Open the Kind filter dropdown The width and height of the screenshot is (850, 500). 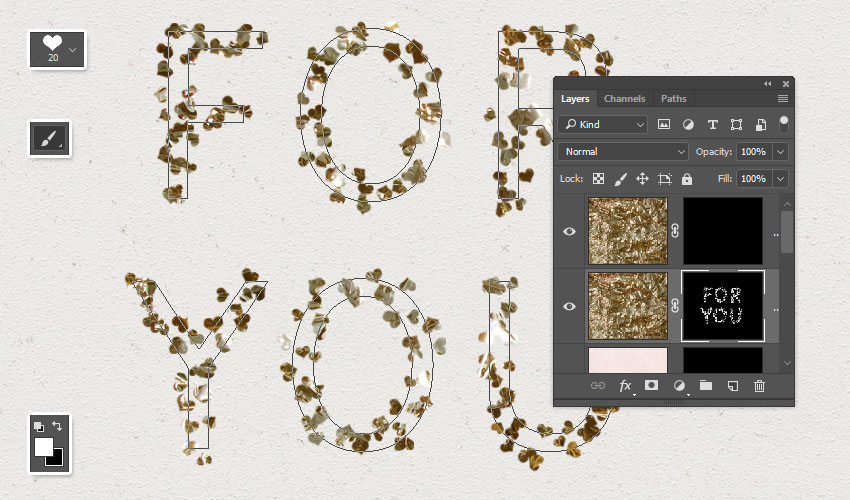coord(604,125)
